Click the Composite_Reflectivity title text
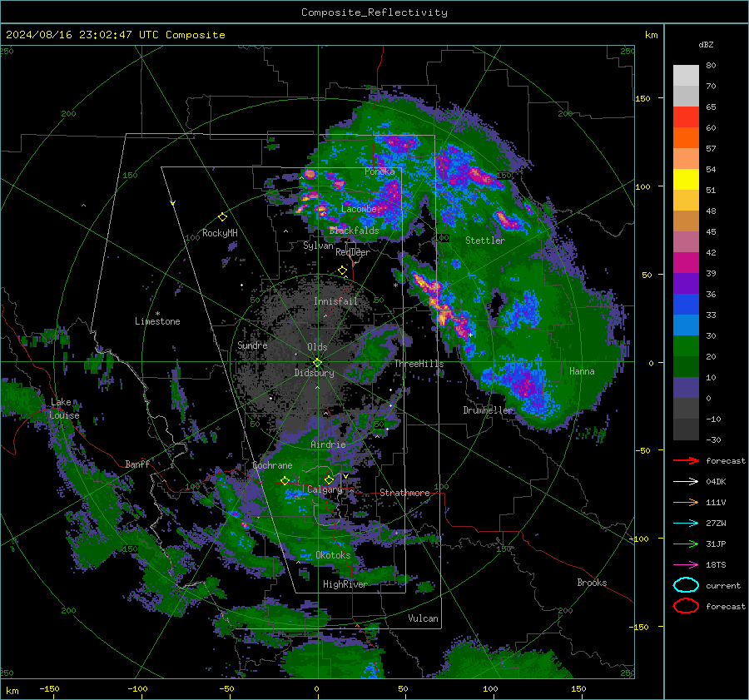This screenshot has height=700, width=749. pyautogui.click(x=374, y=12)
